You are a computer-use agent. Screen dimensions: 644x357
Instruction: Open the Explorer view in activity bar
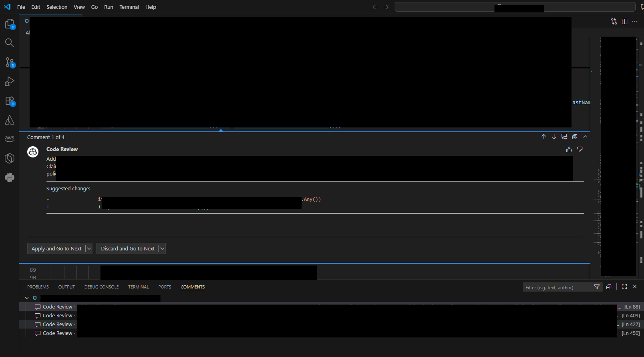10,24
